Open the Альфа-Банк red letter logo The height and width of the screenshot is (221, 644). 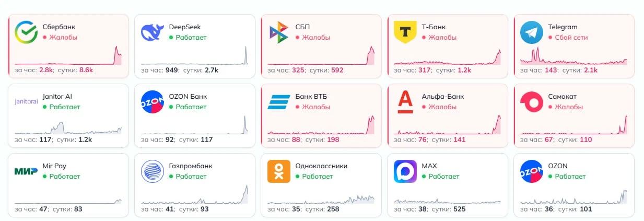click(405, 102)
